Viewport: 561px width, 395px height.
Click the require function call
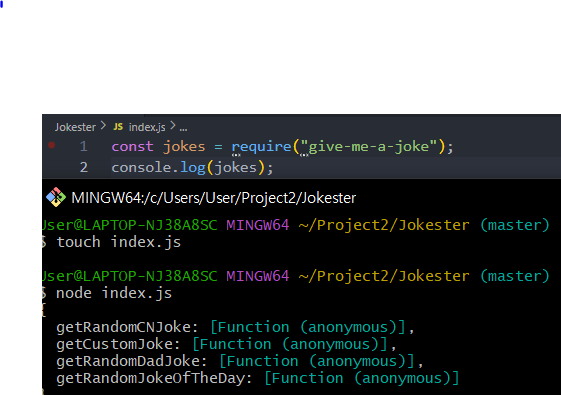click(x=261, y=146)
